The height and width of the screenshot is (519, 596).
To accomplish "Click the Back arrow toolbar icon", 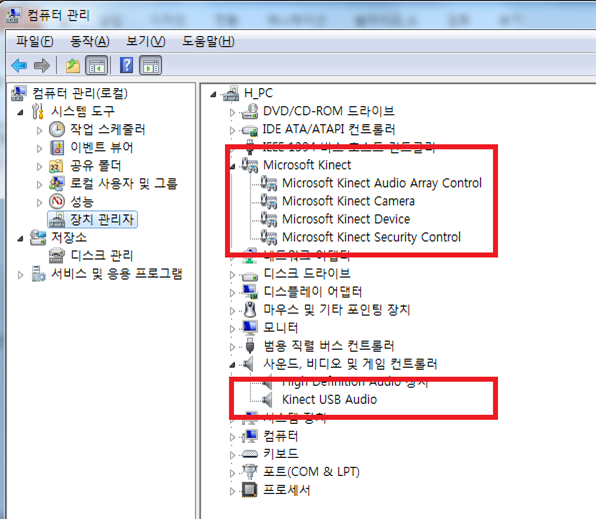I will tap(19, 65).
